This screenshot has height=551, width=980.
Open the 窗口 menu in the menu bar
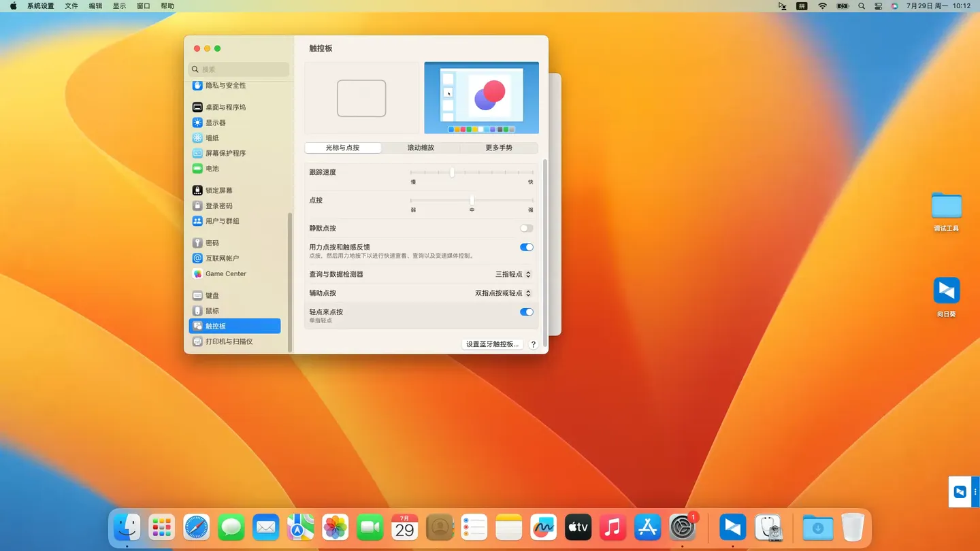coord(143,5)
